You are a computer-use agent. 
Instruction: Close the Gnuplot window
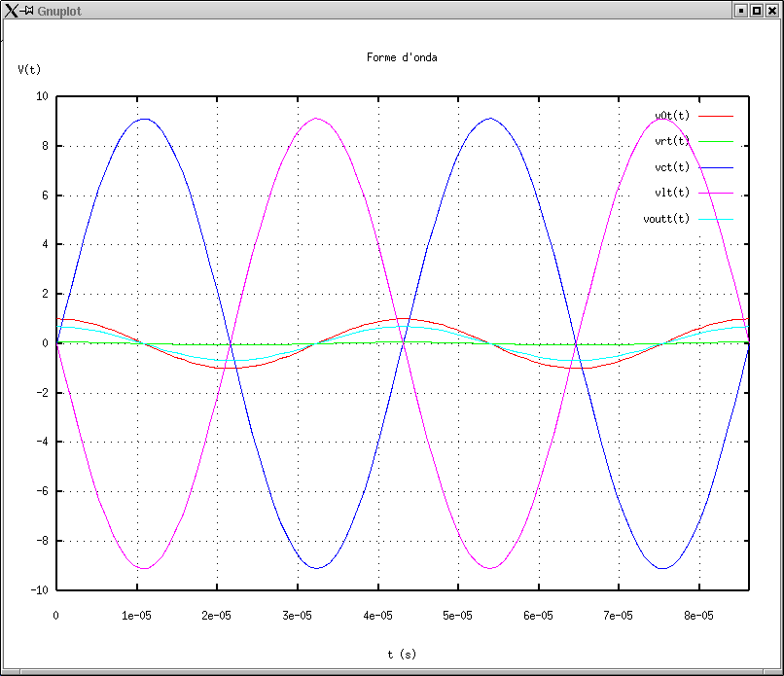coord(772,10)
